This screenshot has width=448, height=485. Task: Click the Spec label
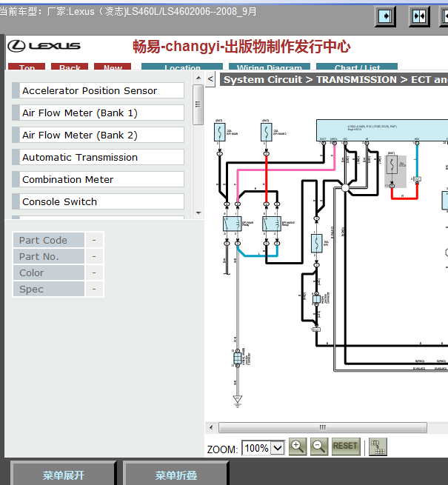49,290
